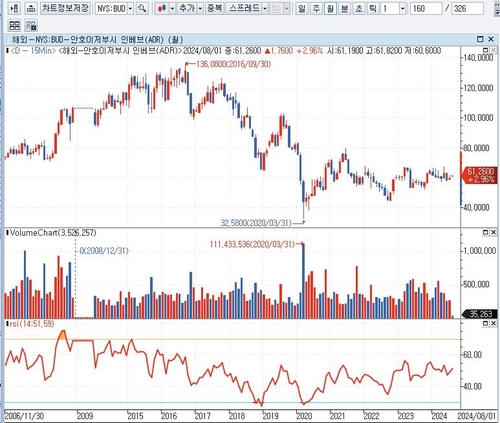This screenshot has height=423, width=500.
Task: Click the 차트정보저장 button
Action: click(x=65, y=8)
